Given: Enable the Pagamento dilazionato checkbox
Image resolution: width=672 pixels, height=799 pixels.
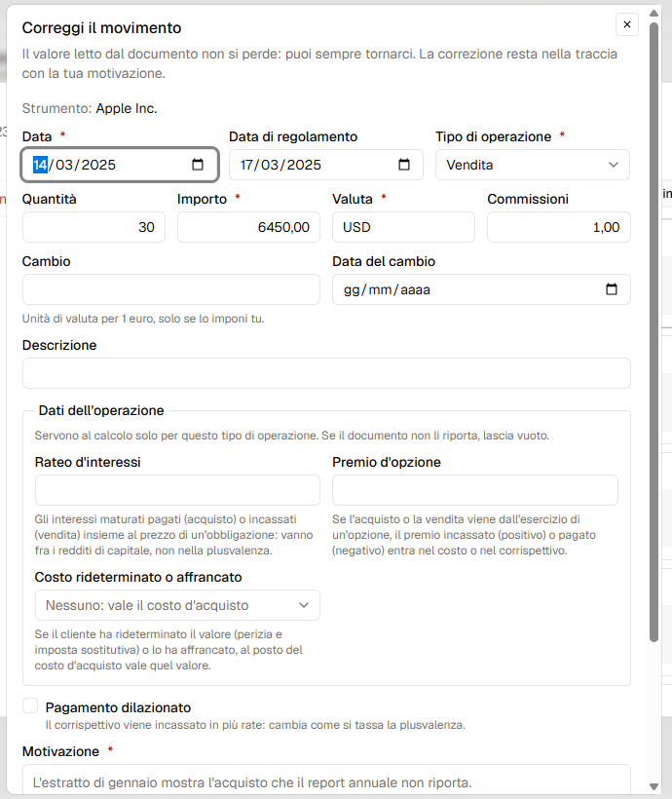Looking at the screenshot, I should [x=30, y=705].
